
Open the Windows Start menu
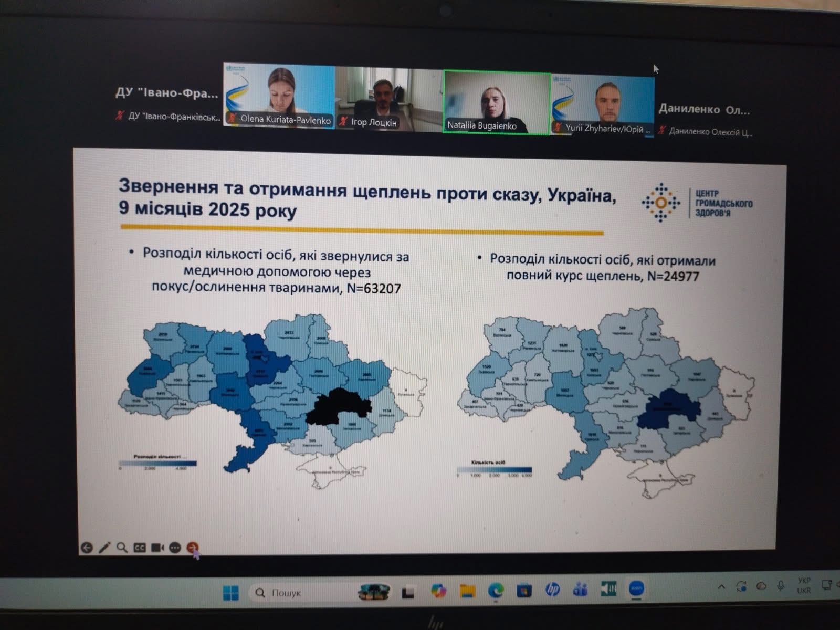(230, 593)
